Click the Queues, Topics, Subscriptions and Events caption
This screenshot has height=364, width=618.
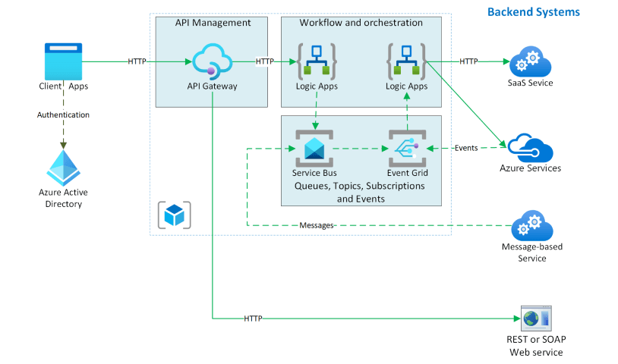pos(360,193)
